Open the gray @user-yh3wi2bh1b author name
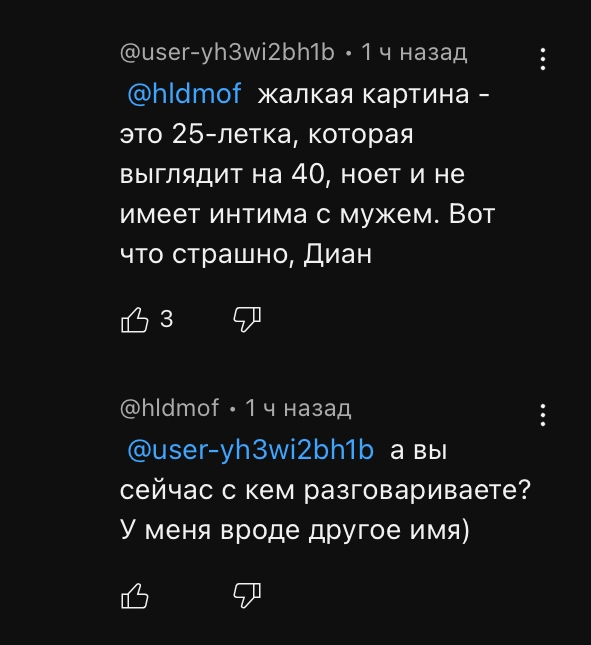Viewport: 591px width, 645px height. [227, 53]
